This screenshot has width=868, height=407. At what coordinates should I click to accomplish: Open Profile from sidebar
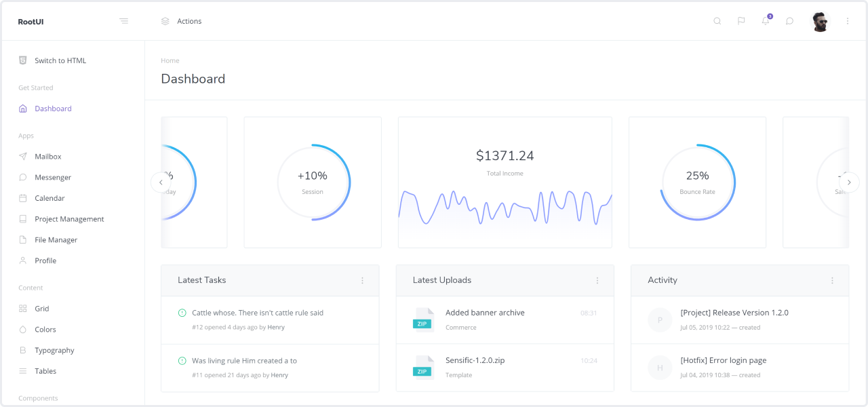pos(45,260)
